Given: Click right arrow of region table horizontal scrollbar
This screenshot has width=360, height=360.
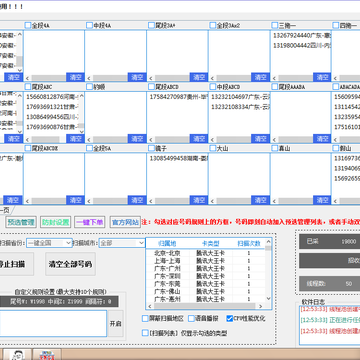Looking at the screenshot, I should [261, 306].
